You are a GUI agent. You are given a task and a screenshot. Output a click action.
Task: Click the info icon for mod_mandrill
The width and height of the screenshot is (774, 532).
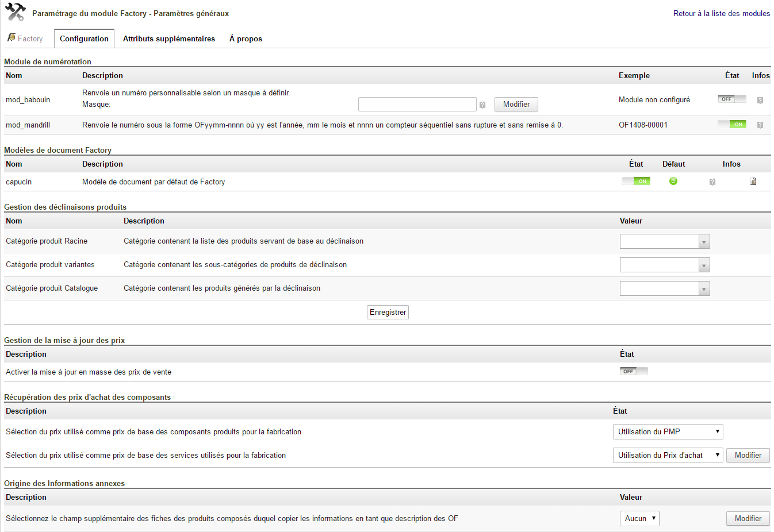(760, 125)
